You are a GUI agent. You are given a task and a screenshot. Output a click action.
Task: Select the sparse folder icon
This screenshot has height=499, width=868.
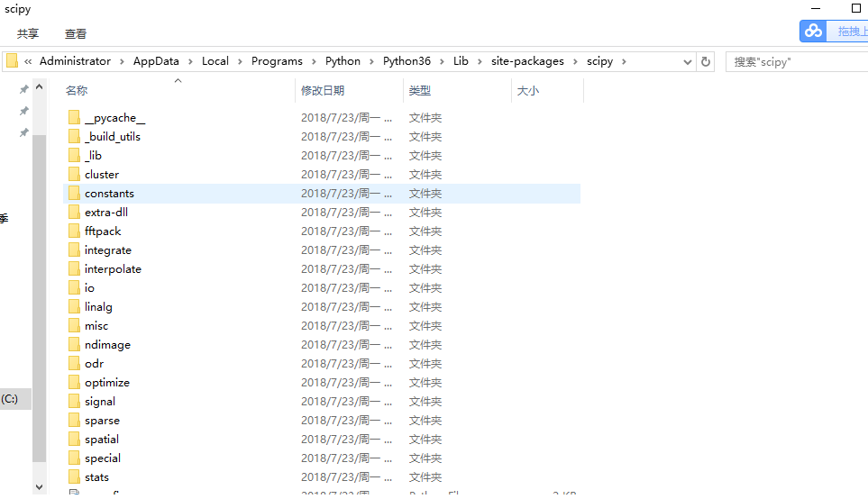[74, 420]
